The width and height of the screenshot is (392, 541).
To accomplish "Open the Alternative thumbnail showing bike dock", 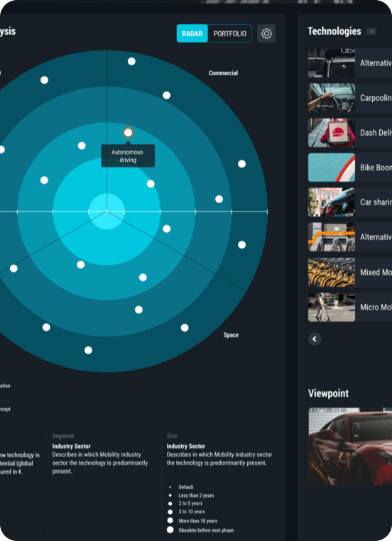I will pyautogui.click(x=331, y=237).
